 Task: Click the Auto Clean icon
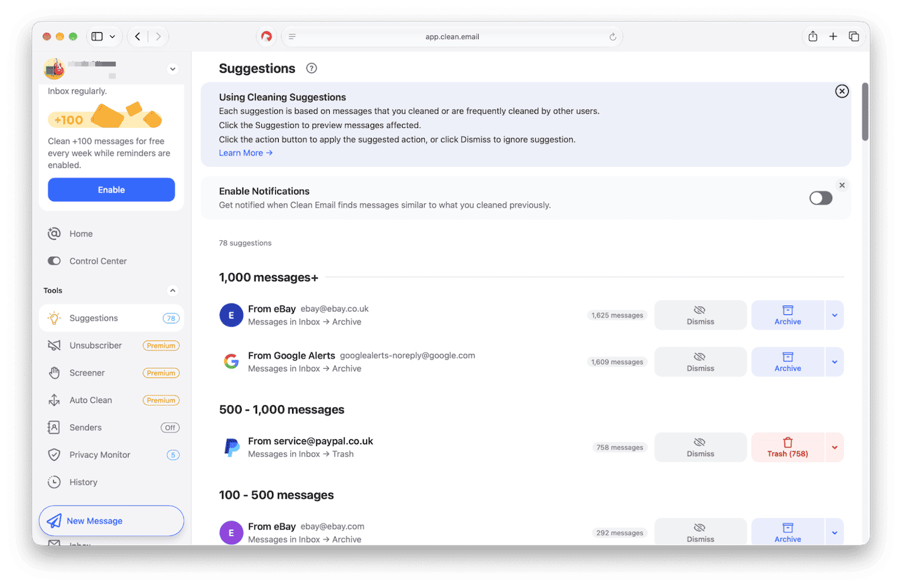(55, 400)
